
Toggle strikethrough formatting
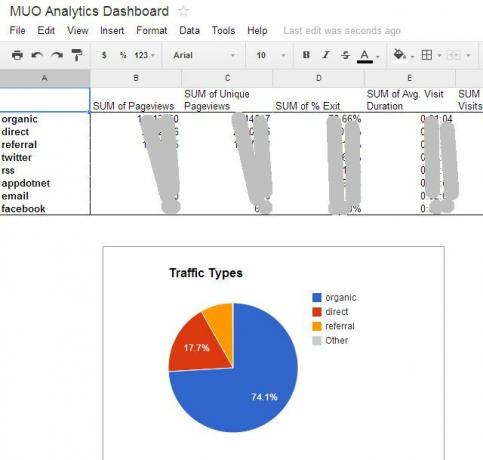345,55
